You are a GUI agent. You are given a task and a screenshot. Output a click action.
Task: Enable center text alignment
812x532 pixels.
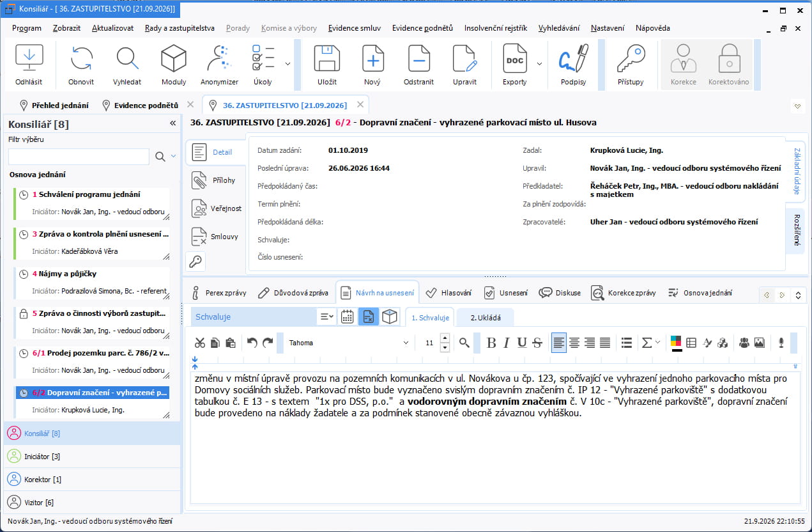[x=574, y=343]
